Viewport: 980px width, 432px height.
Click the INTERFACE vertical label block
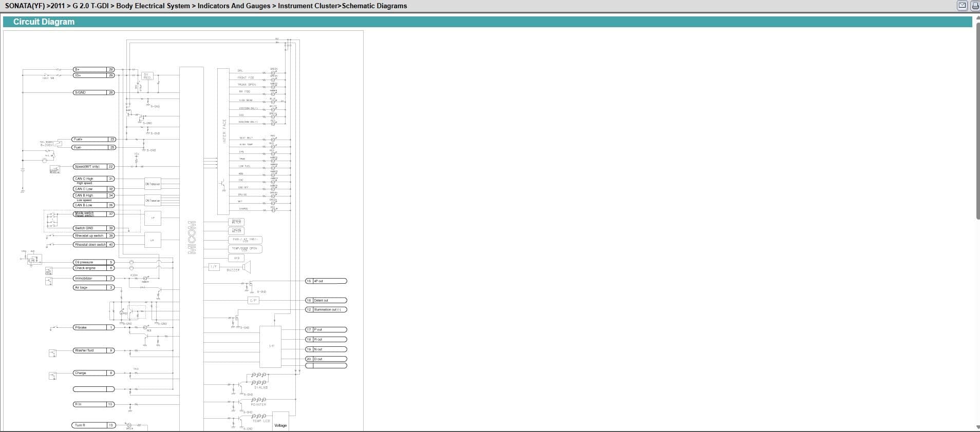(x=223, y=131)
